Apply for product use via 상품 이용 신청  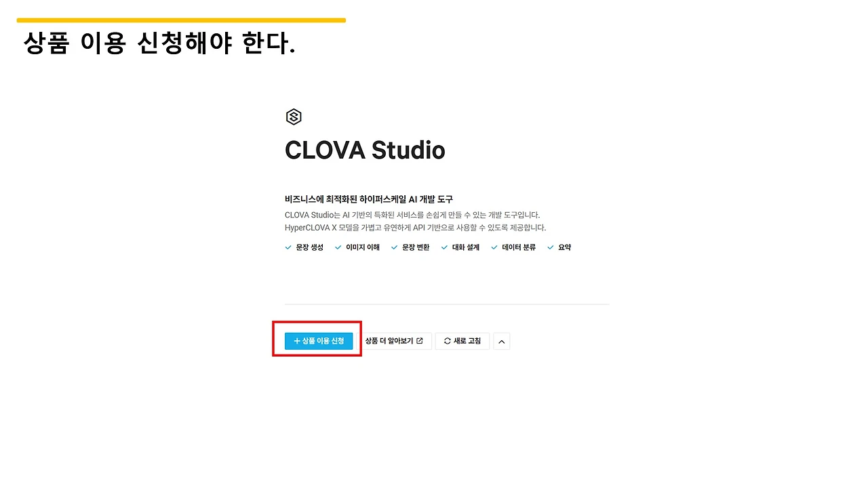[x=319, y=341]
